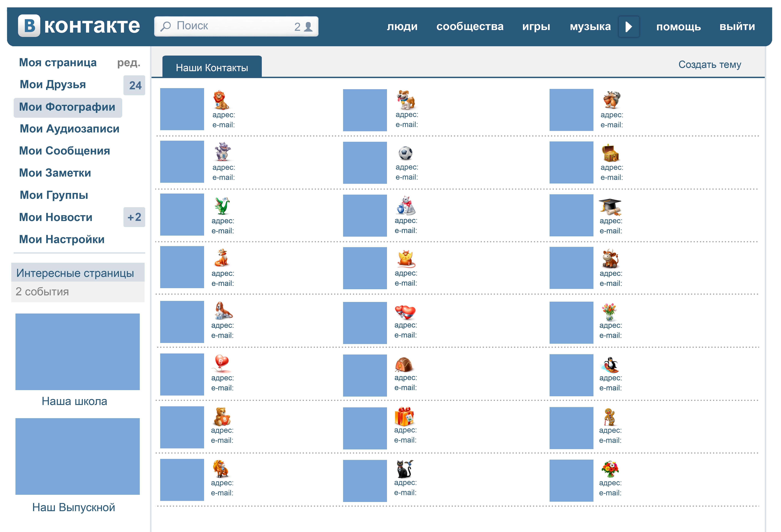Click the +2 news counter badge
This screenshot has height=532, width=781.
click(134, 217)
